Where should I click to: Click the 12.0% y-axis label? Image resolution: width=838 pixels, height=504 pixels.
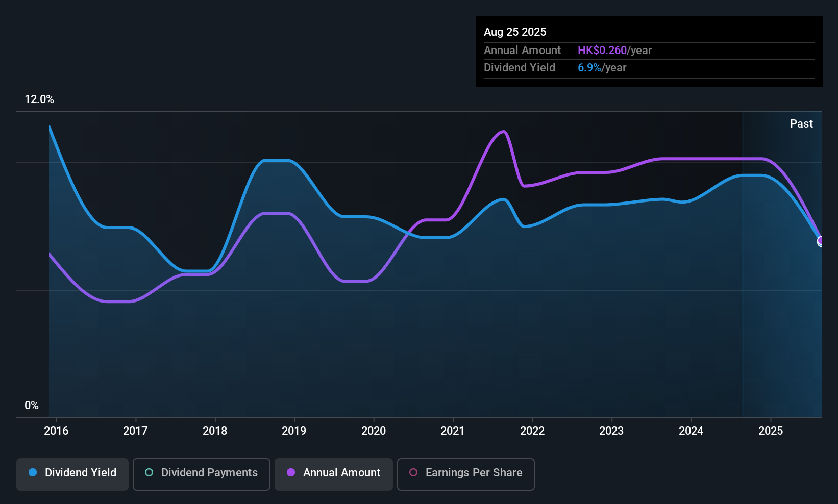[x=39, y=99]
